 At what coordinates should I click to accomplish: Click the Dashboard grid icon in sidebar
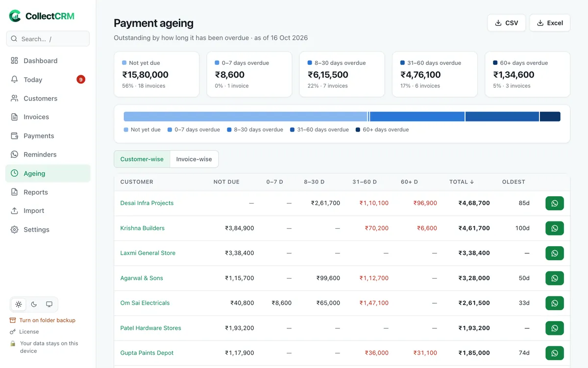[14, 61]
